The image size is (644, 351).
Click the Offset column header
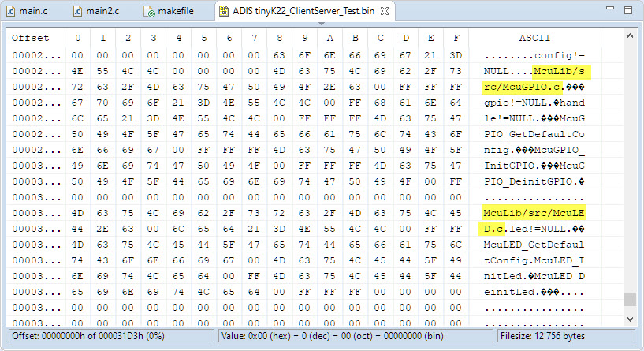[31, 38]
